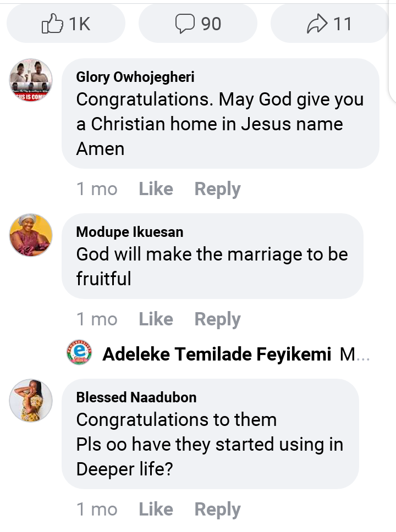Open comments via speech bubble icon
396x532 pixels.
coord(185,24)
